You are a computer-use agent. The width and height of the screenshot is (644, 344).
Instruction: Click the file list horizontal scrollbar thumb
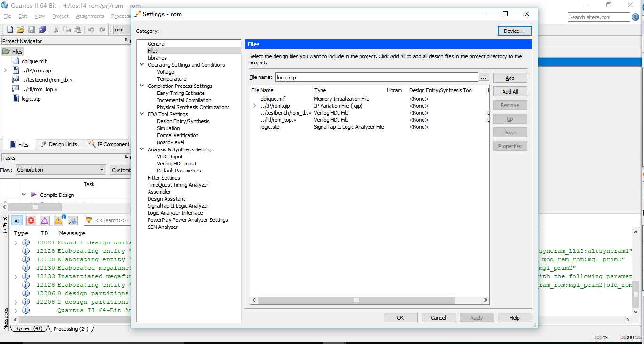(x=356, y=300)
